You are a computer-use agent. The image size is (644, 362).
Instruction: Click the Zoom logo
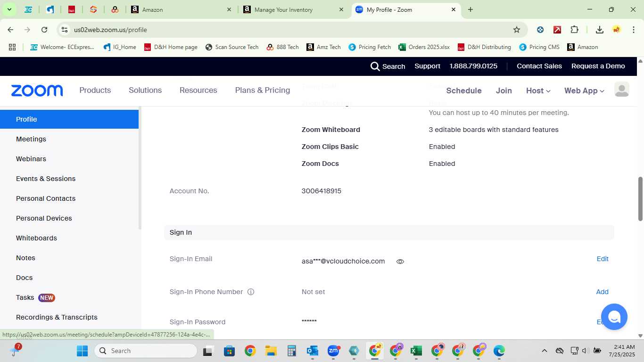point(37,90)
